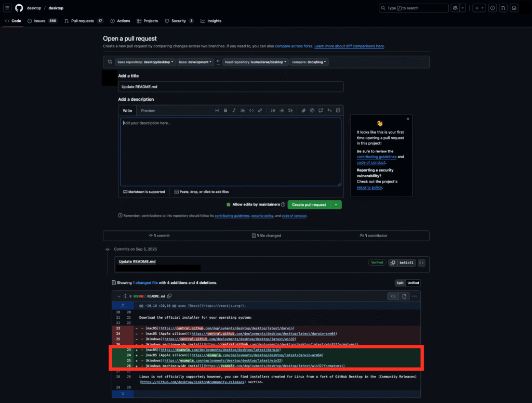The height and width of the screenshot is (403, 532).
Task: Click the Italic formatting icon
Action: (234, 110)
